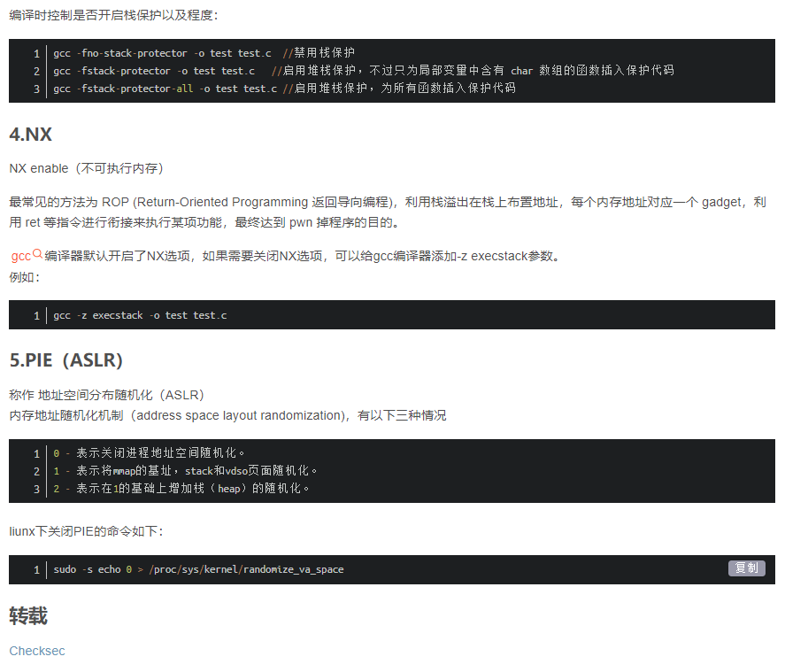The image size is (785, 672).
Task: Click line number 1 in the first code block
Action: point(36,53)
